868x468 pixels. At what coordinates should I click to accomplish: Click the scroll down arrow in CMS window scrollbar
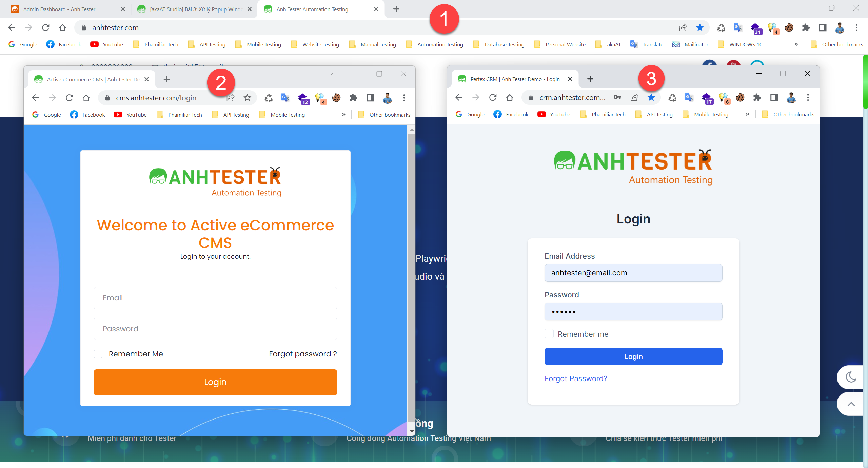pos(411,431)
